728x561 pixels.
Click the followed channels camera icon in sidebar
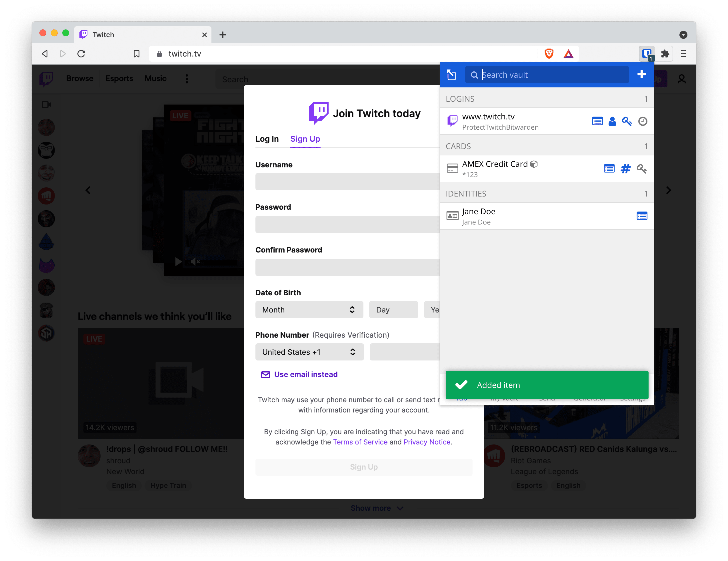[46, 105]
